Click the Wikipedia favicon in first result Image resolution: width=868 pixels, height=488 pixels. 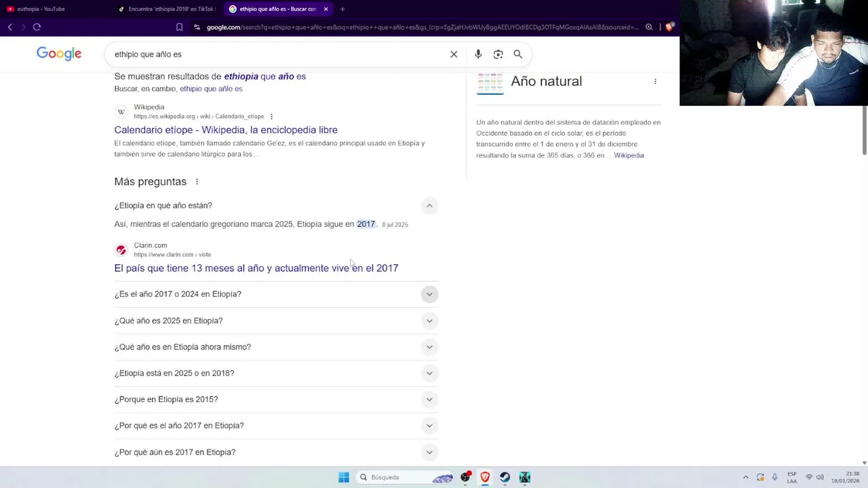[121, 112]
